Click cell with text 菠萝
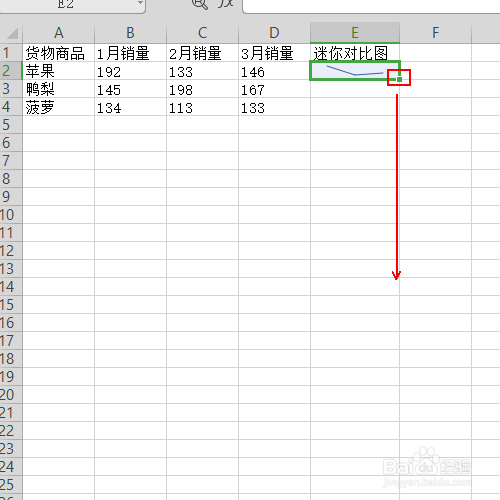This screenshot has height=500, width=500. point(59,107)
